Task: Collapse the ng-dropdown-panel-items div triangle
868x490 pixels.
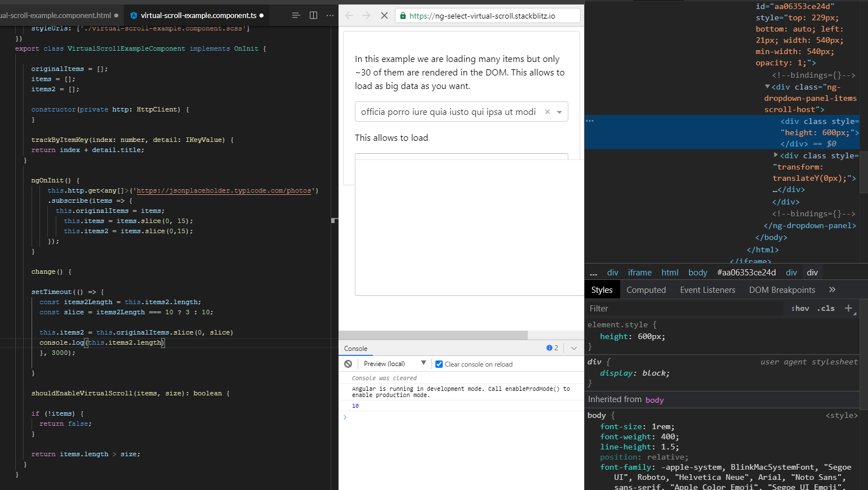Action: 767,87
